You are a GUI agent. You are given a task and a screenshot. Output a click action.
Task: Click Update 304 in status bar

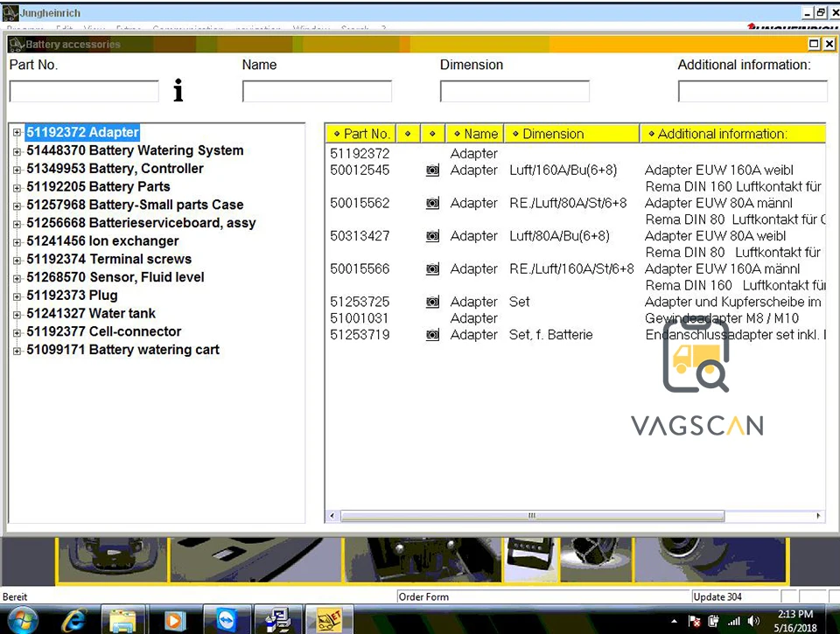pos(735,596)
